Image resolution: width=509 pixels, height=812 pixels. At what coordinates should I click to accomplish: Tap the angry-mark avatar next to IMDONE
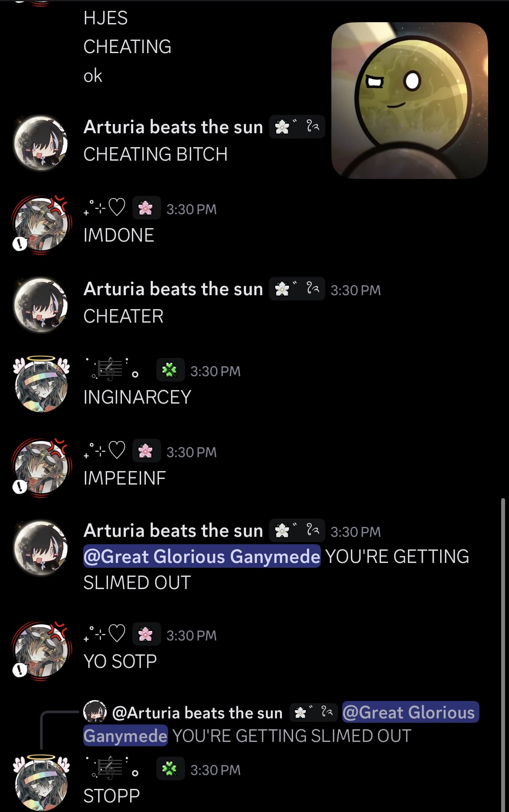[41, 223]
